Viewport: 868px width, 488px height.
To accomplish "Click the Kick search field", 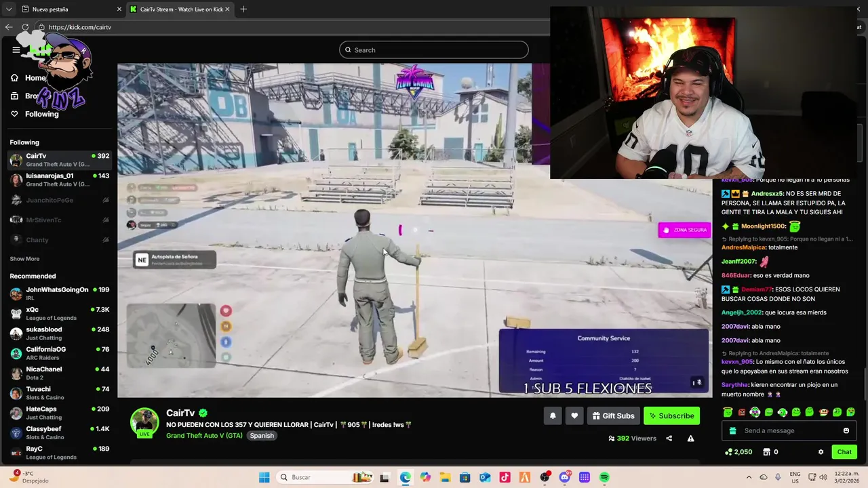I will click(434, 49).
